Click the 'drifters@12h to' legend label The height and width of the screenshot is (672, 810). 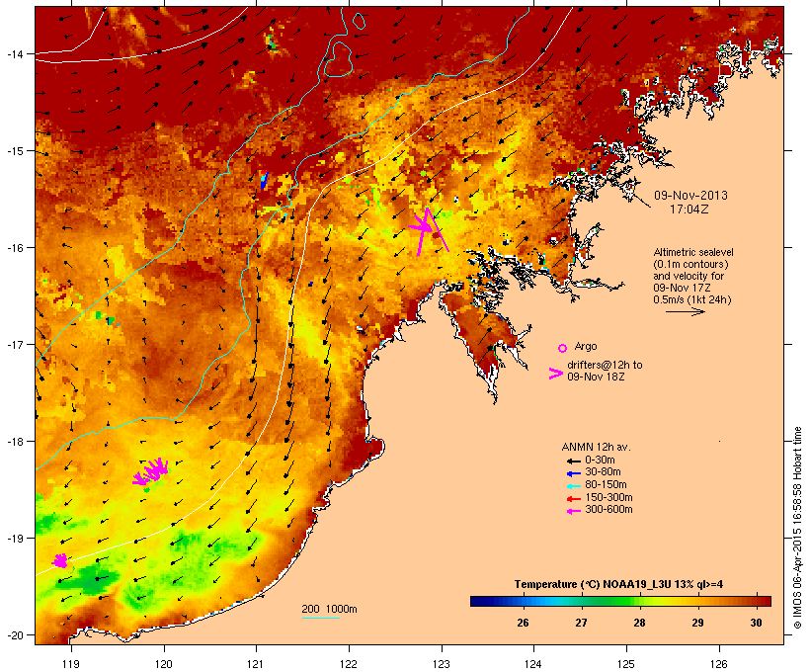click(605, 365)
